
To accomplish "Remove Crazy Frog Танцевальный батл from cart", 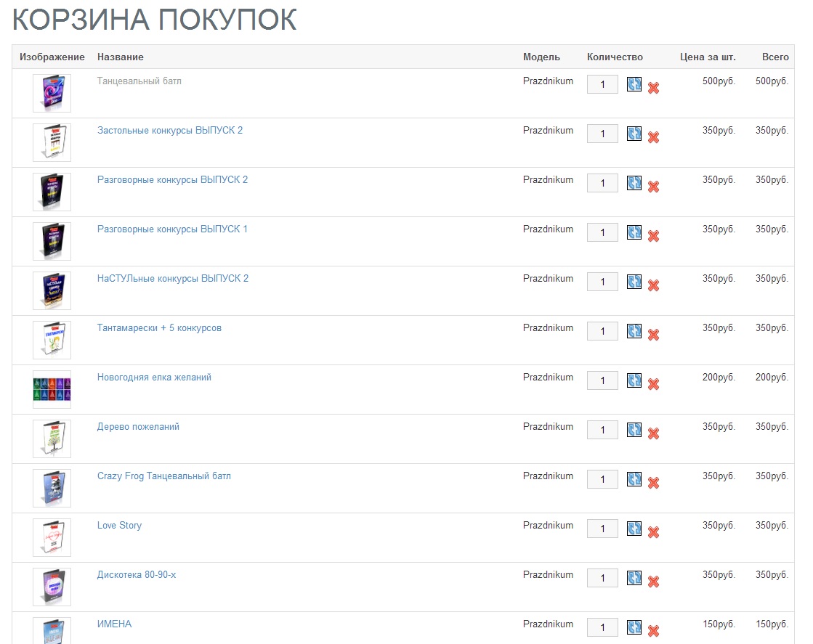I will pyautogui.click(x=653, y=484).
